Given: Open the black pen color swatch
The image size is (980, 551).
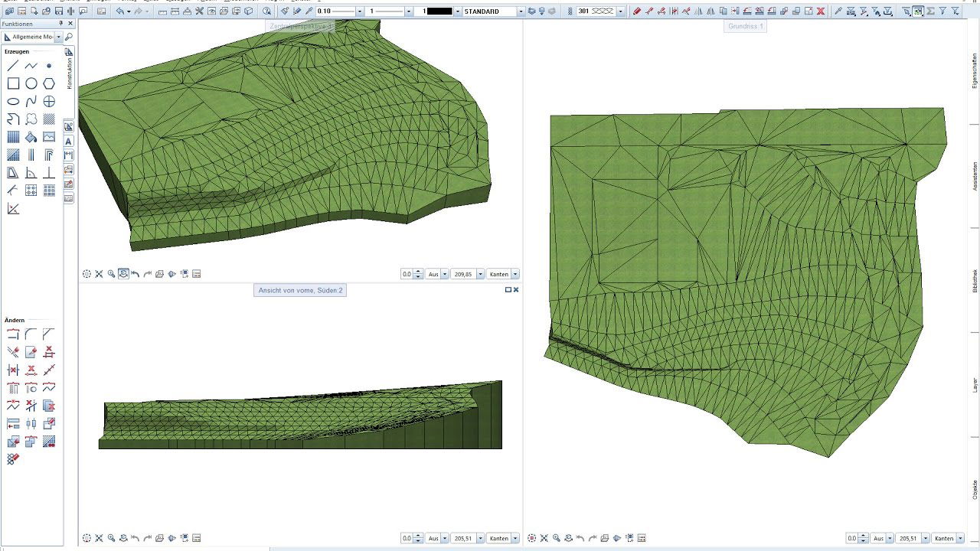Looking at the screenshot, I should tap(439, 11).
